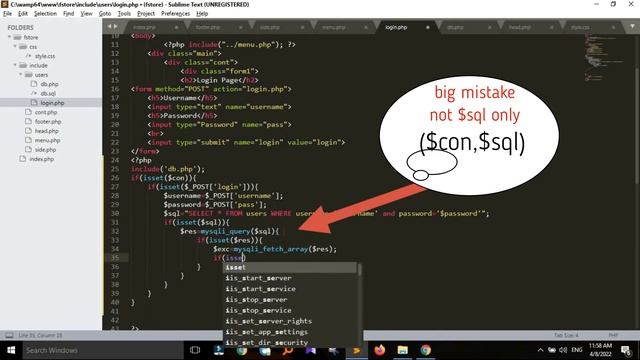The height and width of the screenshot is (360, 640).
Task: Click the next tab arrow
Action: 116,27
